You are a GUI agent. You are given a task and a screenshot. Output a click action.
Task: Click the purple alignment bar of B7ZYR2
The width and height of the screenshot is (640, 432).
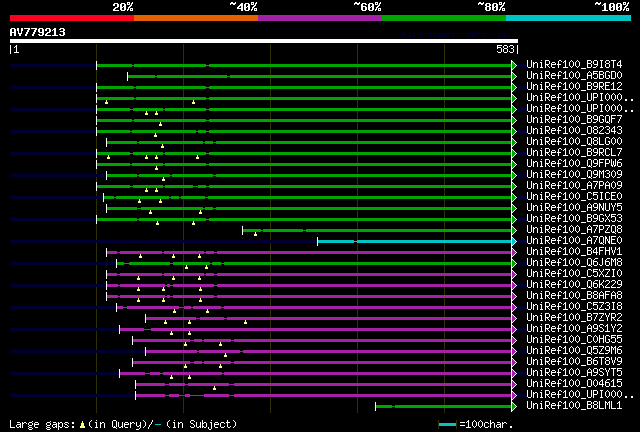coord(329,318)
